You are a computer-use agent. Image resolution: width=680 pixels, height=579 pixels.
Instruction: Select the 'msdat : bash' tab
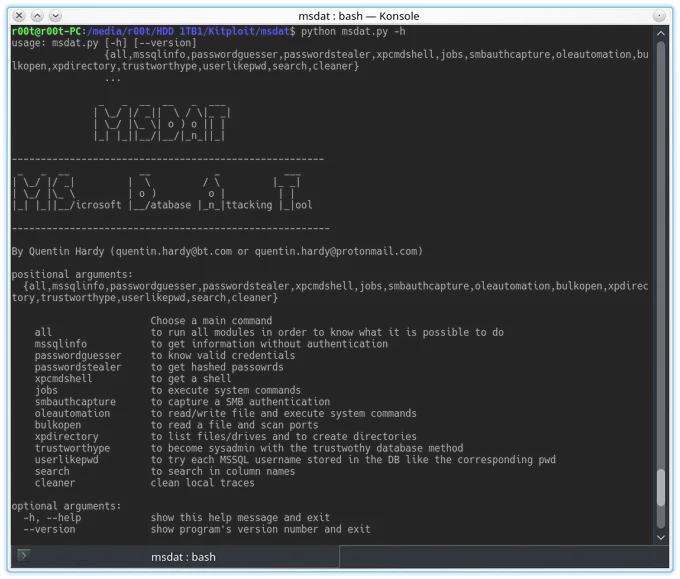183,557
